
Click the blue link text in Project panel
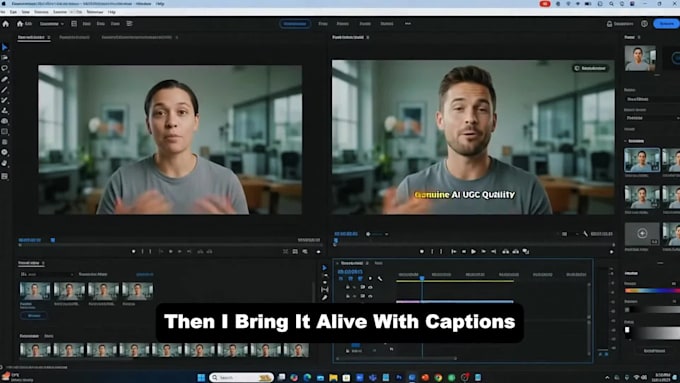coord(145,275)
